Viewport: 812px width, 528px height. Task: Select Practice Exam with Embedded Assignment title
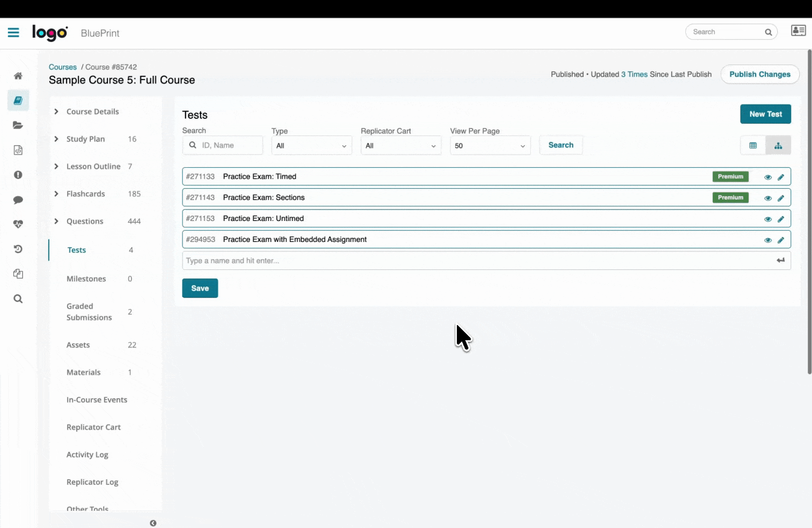coord(295,240)
